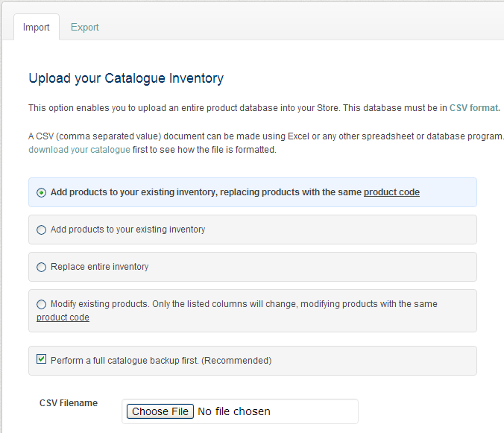Open the product code link under Modify existing products
Screen dimensions: 504x433
point(63,317)
